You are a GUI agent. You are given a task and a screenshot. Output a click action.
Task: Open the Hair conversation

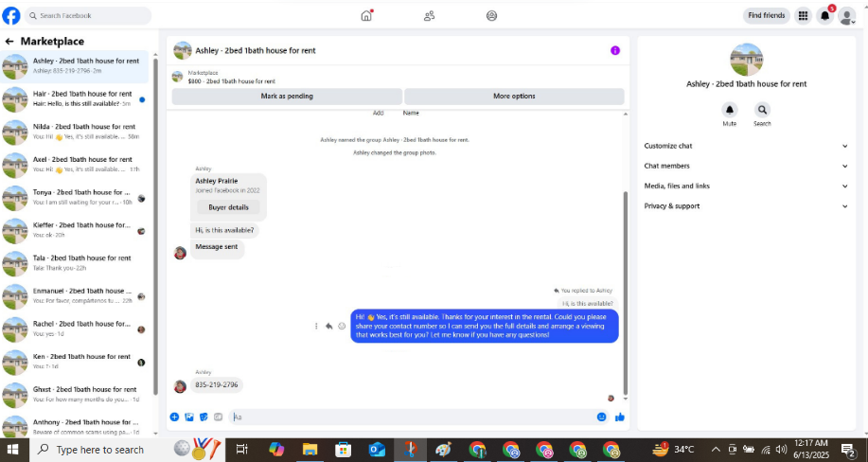[x=75, y=99]
